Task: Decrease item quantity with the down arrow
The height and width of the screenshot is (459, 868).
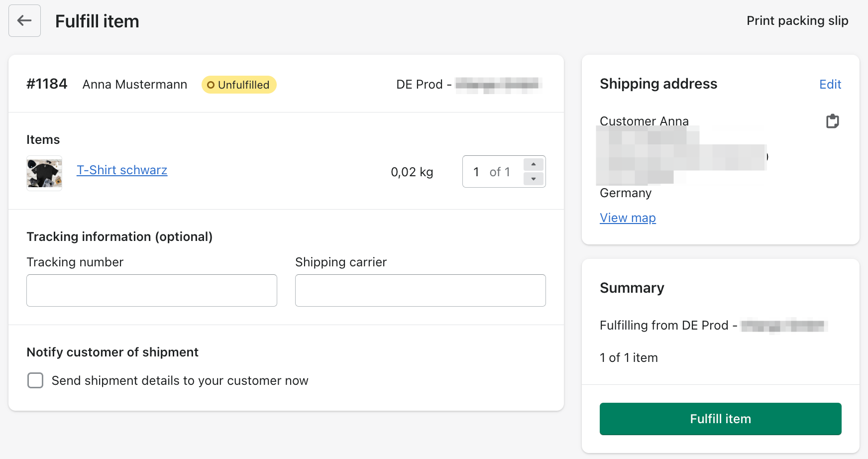Action: click(534, 179)
